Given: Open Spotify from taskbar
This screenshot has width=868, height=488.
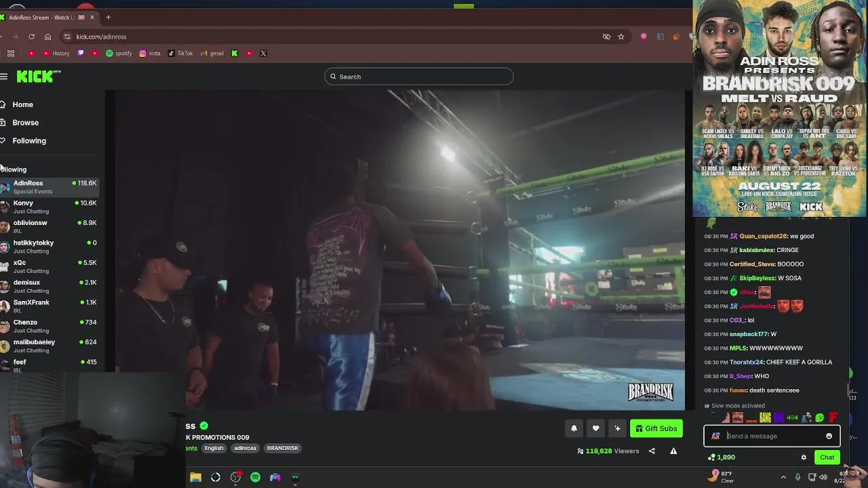Looking at the screenshot, I should pyautogui.click(x=255, y=477).
